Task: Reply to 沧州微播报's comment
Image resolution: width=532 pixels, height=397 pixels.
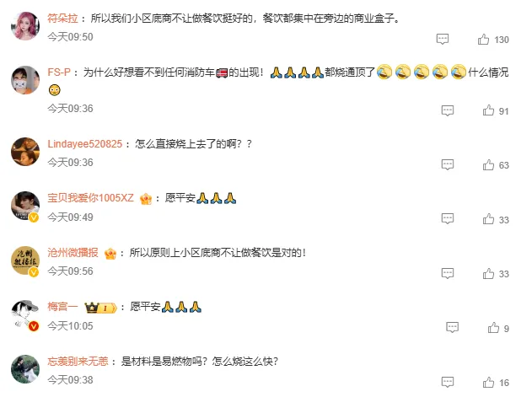Action: tap(448, 273)
